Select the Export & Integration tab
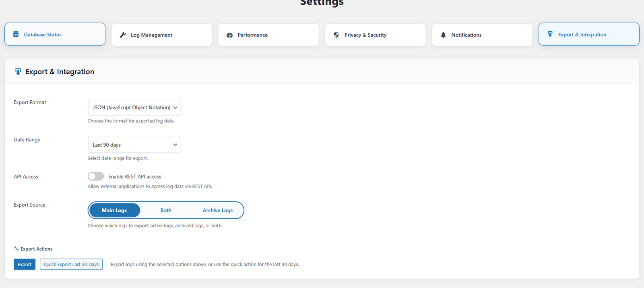644x288 pixels. pyautogui.click(x=589, y=34)
